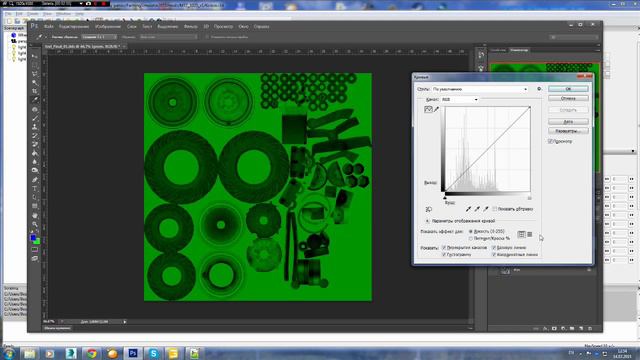The image size is (640, 360).
Task: Select the History Brush tool
Action: click(35, 136)
